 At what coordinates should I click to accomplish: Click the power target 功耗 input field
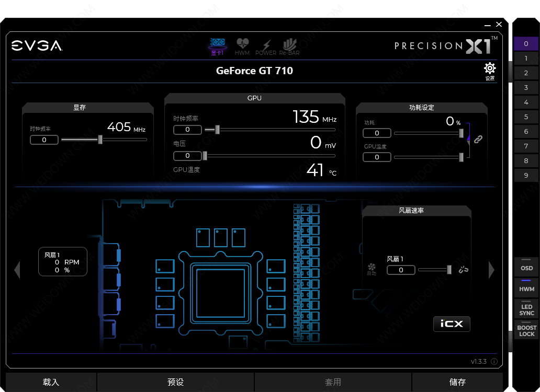(377, 133)
